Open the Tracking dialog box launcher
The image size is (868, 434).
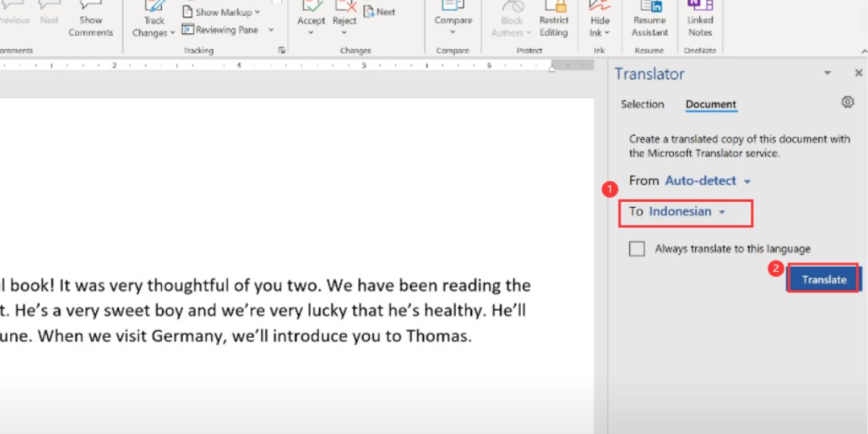pos(281,50)
